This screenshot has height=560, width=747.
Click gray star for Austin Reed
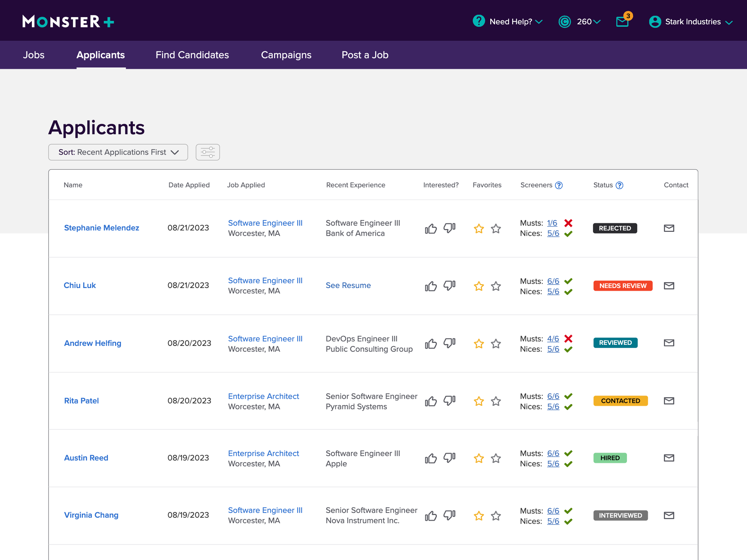[x=496, y=458]
